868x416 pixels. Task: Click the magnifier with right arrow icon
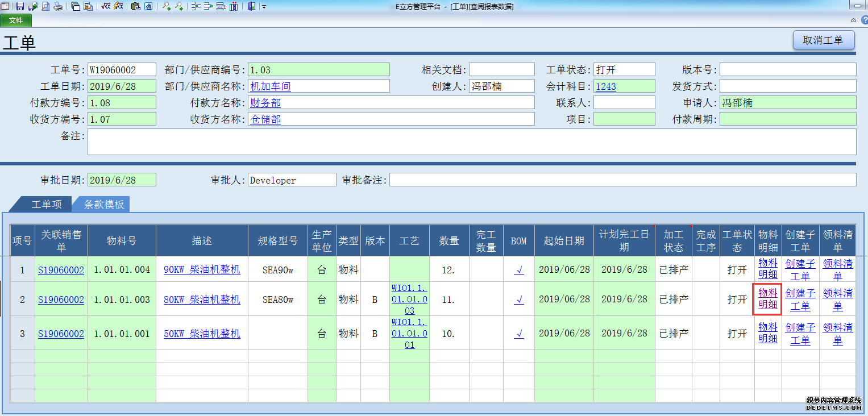(179, 6)
